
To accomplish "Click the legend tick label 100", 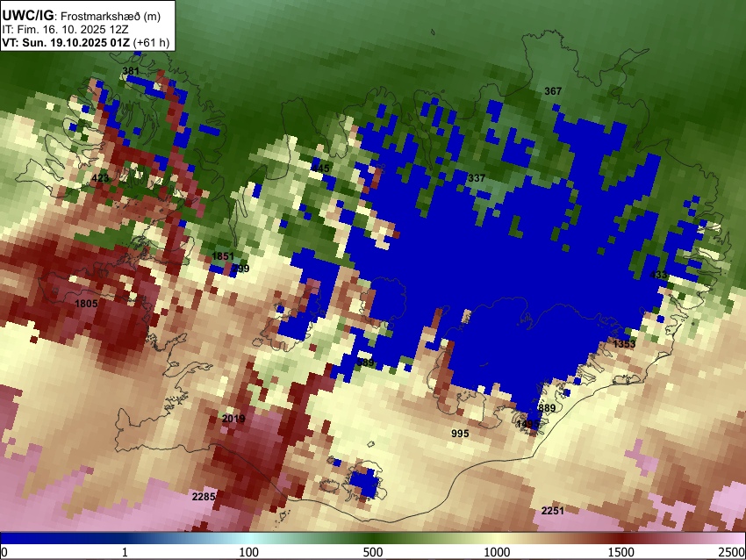I will (x=248, y=552).
